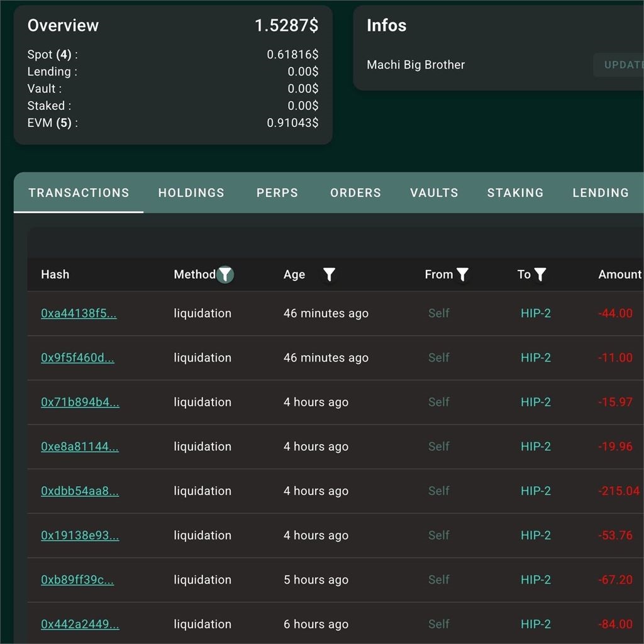Open transaction hash 0x9f5f460d

(77, 358)
